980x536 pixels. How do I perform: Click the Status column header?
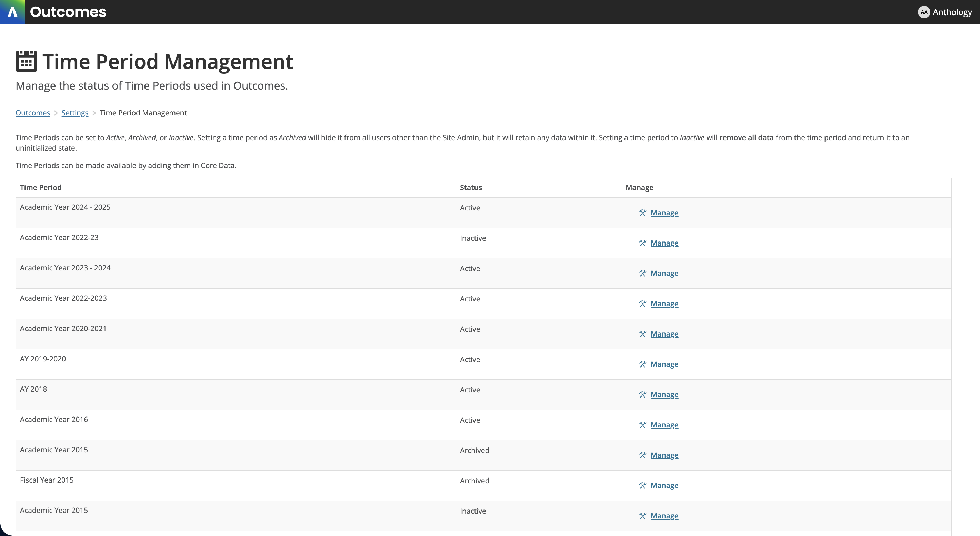pyautogui.click(x=471, y=187)
